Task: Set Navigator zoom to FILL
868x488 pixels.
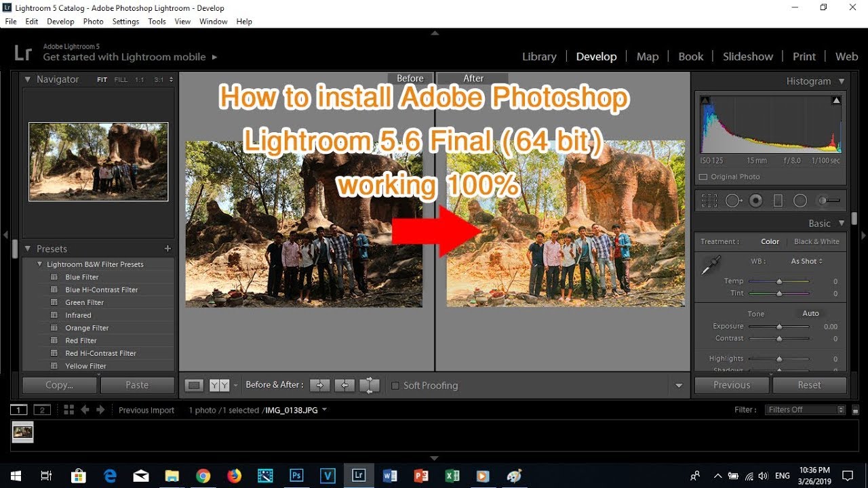Action: pos(121,80)
